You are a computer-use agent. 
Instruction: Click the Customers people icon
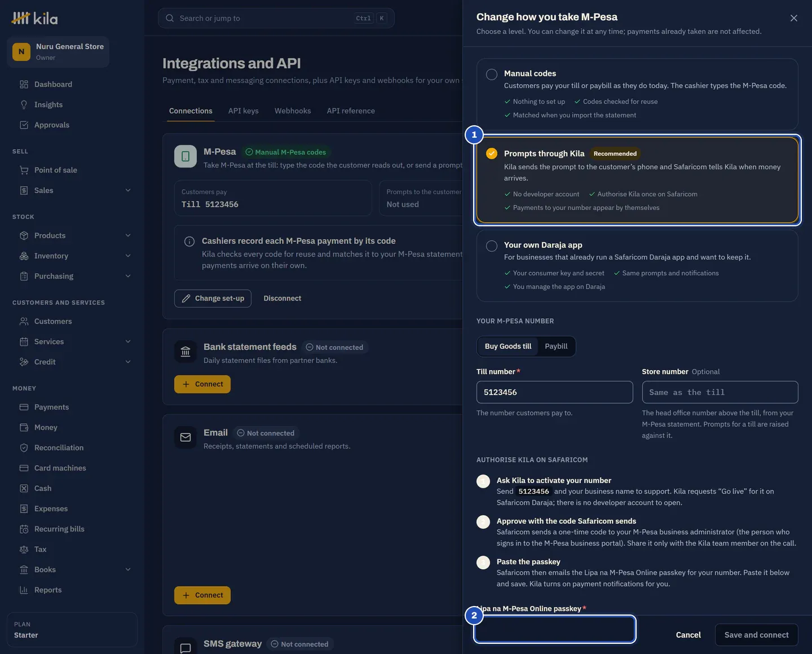[24, 321]
